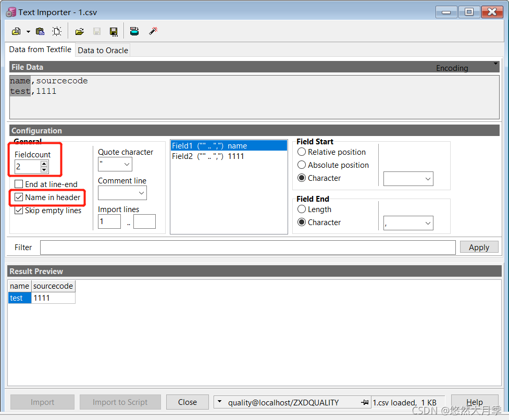This screenshot has width=509, height=420.
Task: Increase Fieldcount with the up arrow
Action: [44, 164]
